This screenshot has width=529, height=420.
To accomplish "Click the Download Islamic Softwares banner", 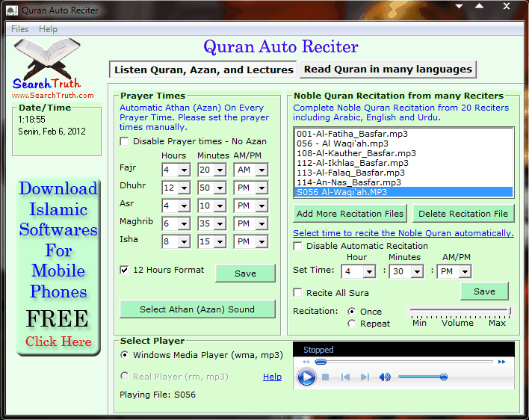I will click(58, 266).
